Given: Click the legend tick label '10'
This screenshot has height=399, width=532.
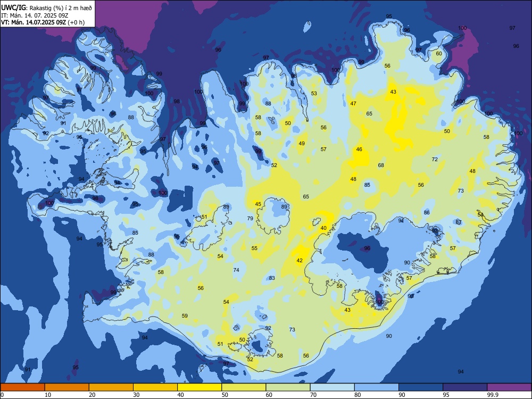Looking at the screenshot, I should 48,395.
